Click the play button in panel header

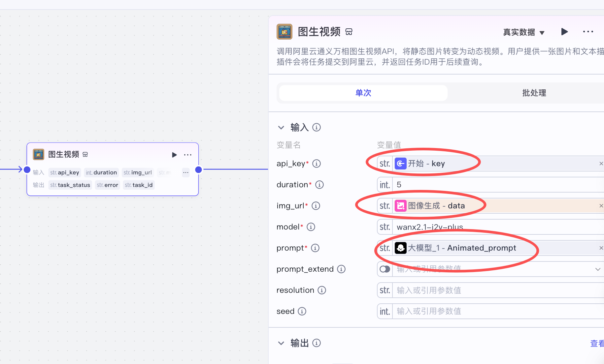click(564, 32)
